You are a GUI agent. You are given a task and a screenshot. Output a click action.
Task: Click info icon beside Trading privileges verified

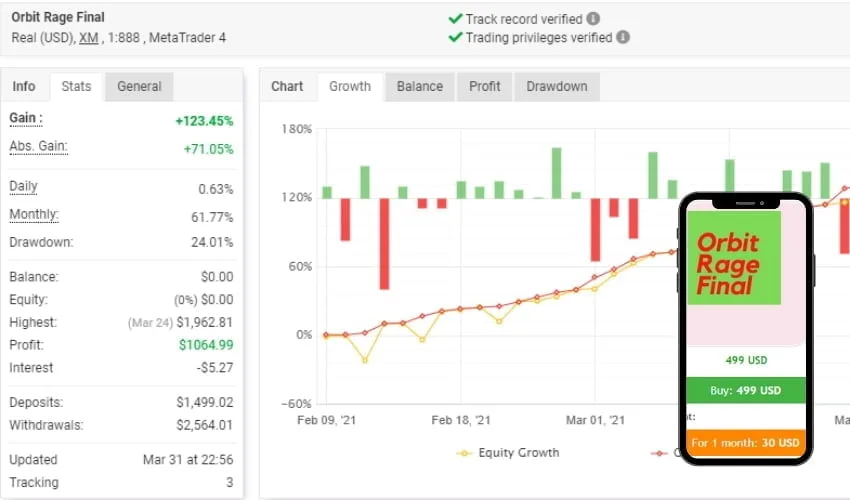point(623,38)
